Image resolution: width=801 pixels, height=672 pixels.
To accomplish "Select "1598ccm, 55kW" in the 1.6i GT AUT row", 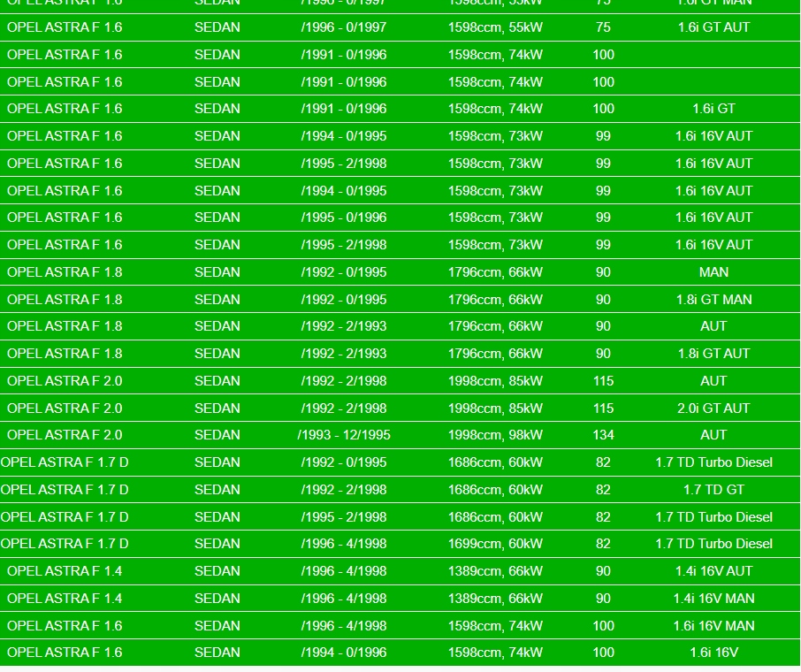I will click(x=495, y=27).
